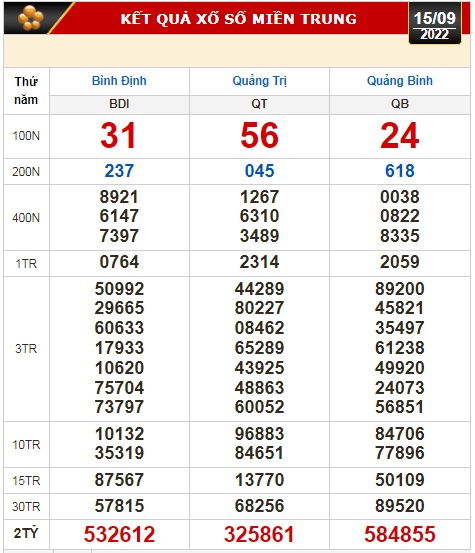Click the 1TR prize label
The image size is (475, 553).
click(26, 263)
